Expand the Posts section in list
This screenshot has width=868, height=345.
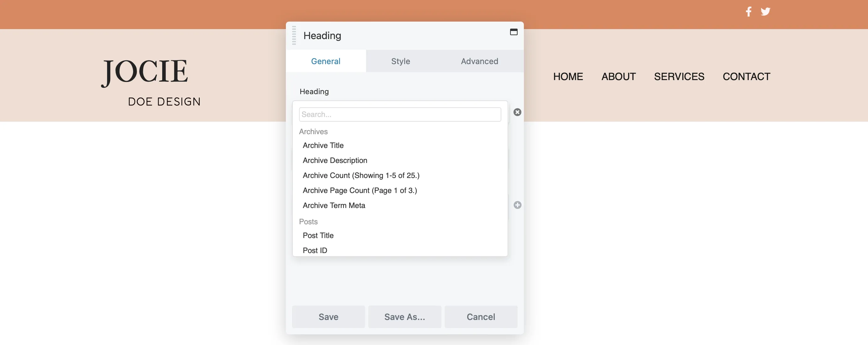point(308,221)
